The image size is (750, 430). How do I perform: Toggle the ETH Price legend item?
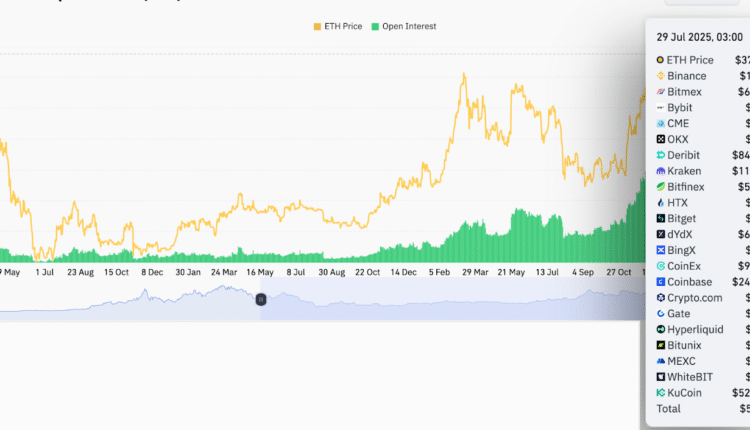click(x=341, y=26)
